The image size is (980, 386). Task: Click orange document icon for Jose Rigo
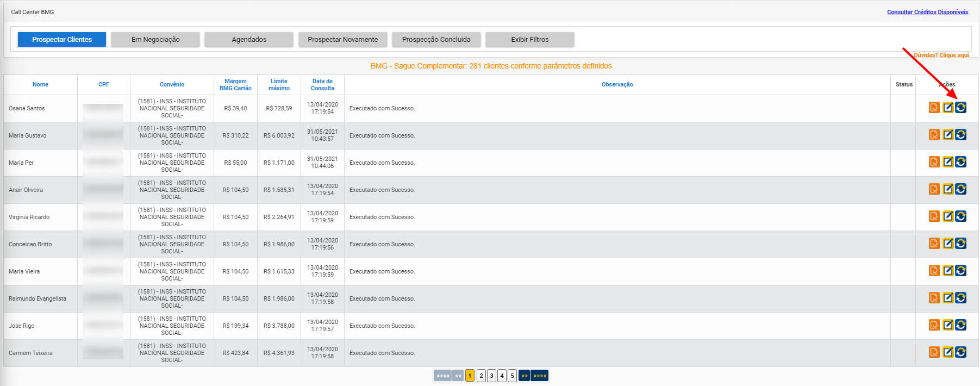click(x=934, y=325)
